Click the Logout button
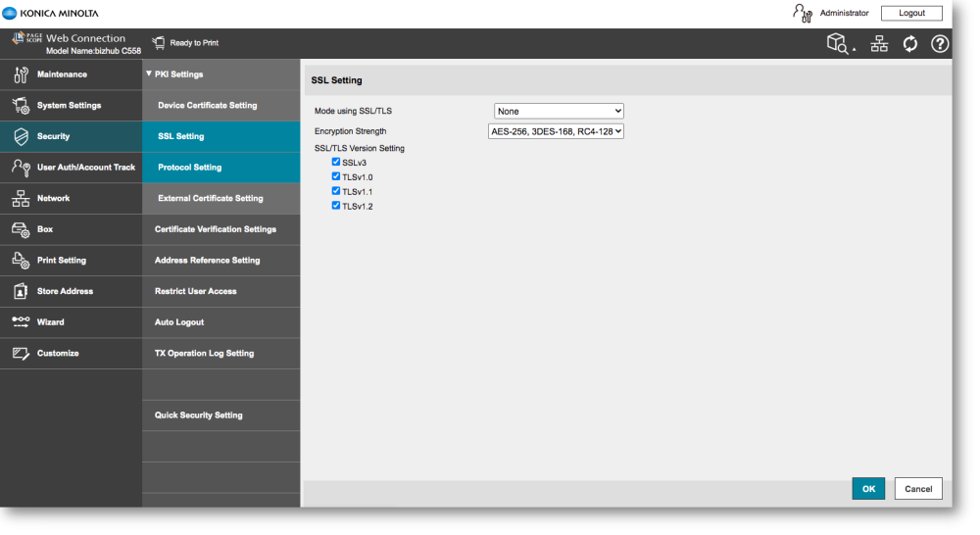Viewport: 980px width, 535px height. pyautogui.click(x=911, y=13)
